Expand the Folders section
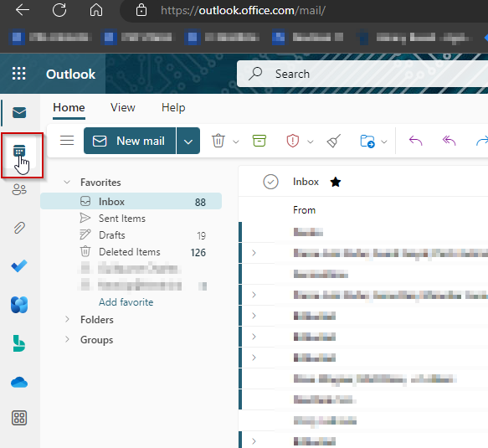488x448 pixels. coord(67,319)
